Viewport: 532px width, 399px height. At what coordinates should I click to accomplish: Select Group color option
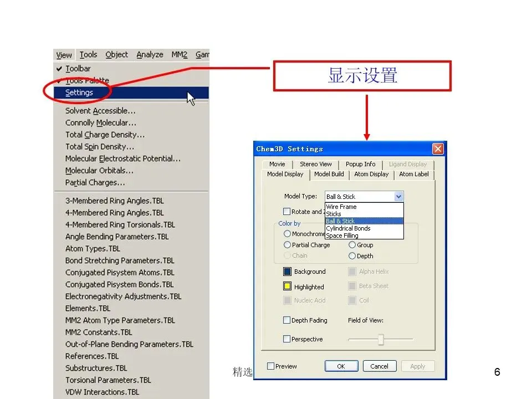pyautogui.click(x=352, y=244)
